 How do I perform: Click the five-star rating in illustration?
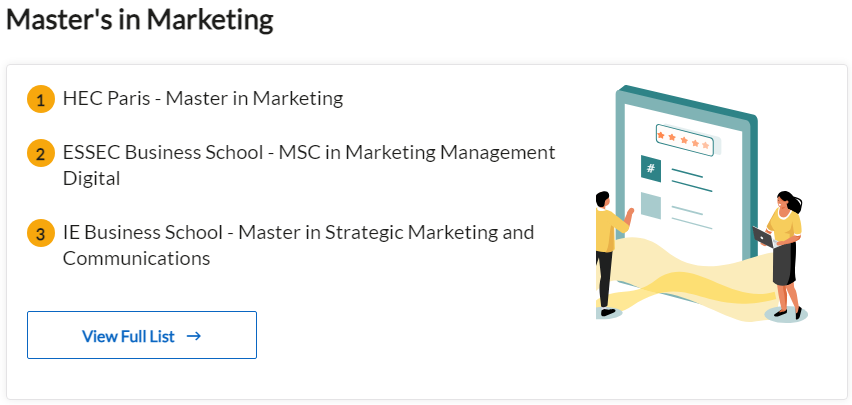(x=685, y=140)
